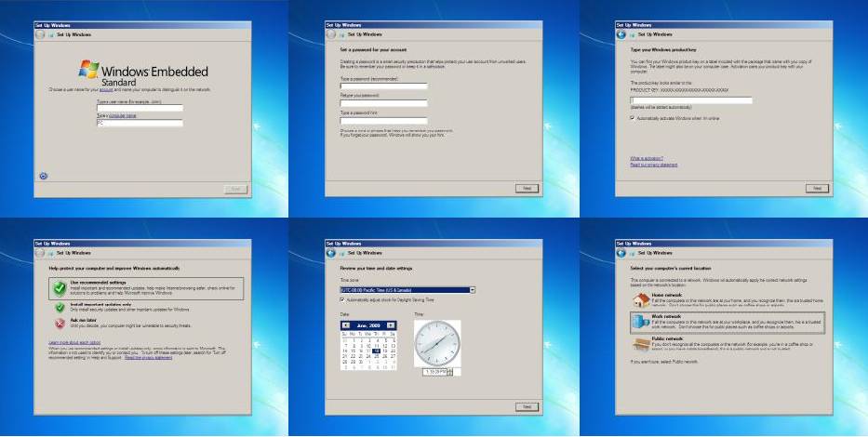Choose the 'Public network' label

pyautogui.click(x=667, y=338)
